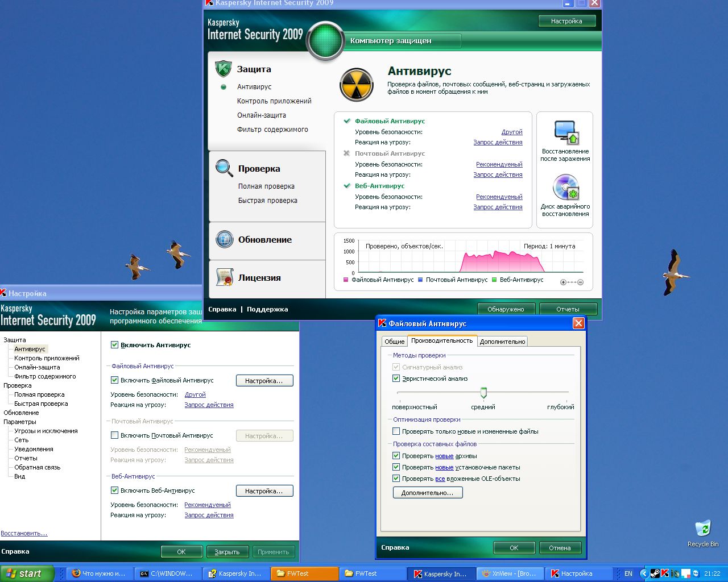Select Сеть in the settings tree
Image resolution: width=728 pixels, height=582 pixels.
(22, 440)
